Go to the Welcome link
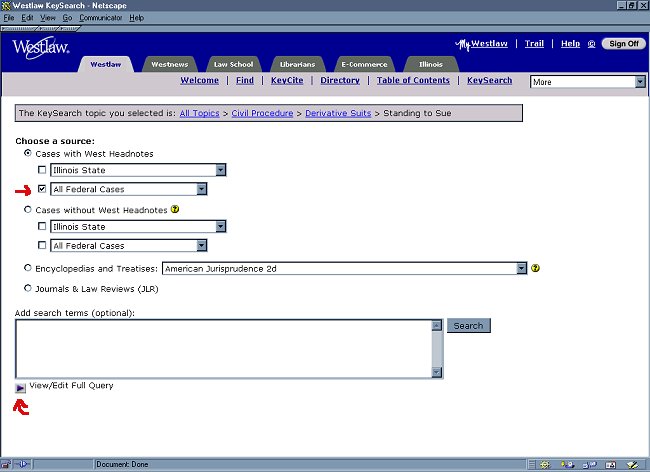650x472 pixels. click(199, 80)
